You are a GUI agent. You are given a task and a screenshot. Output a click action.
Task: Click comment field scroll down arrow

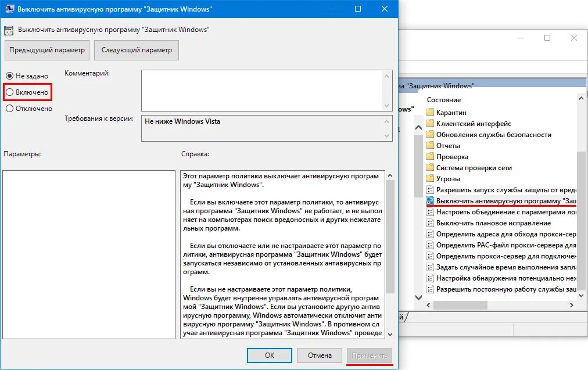(386, 105)
